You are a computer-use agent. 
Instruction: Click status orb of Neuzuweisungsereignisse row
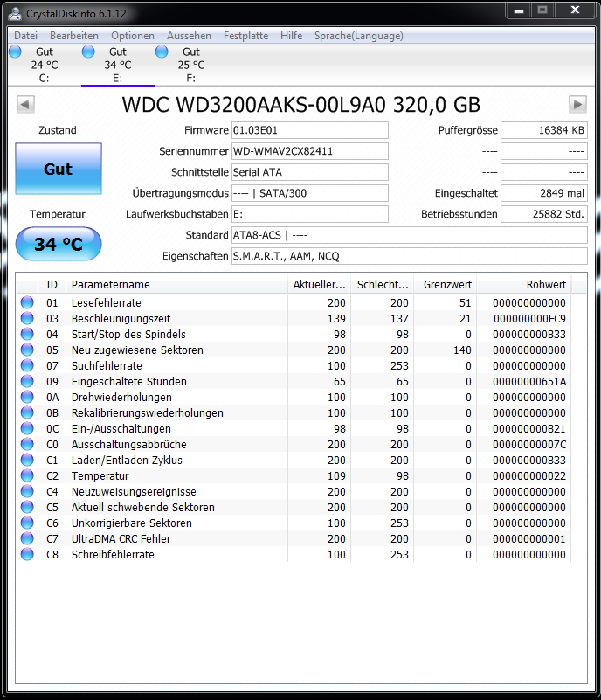pos(27,491)
